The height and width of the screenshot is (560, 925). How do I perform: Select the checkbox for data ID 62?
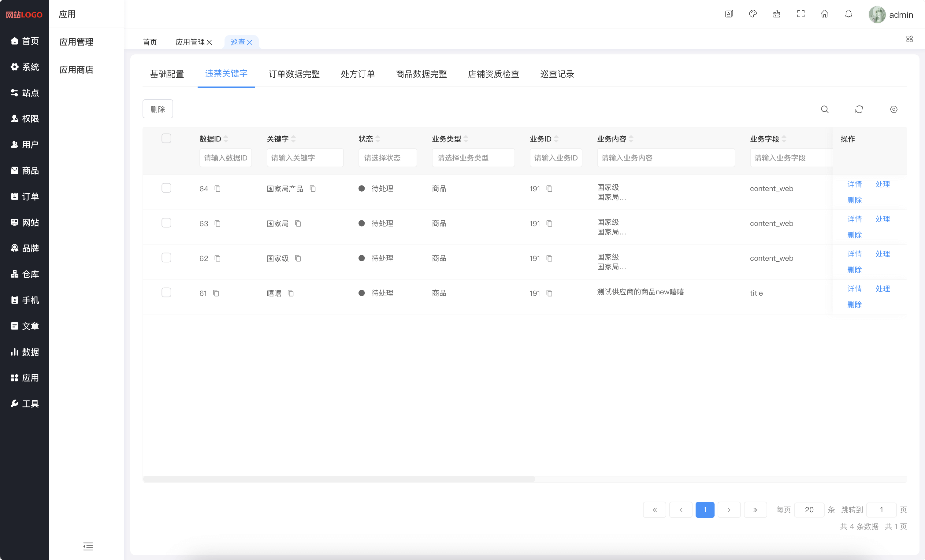click(x=166, y=258)
